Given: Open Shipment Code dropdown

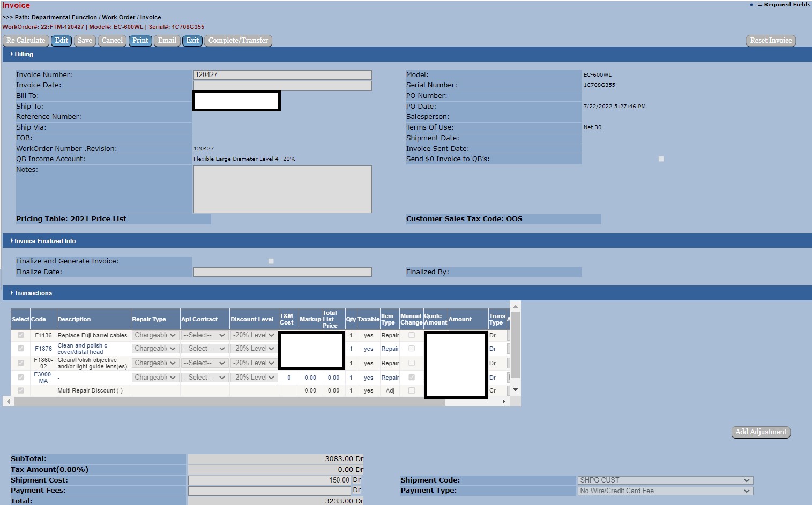Looking at the screenshot, I should coord(665,480).
